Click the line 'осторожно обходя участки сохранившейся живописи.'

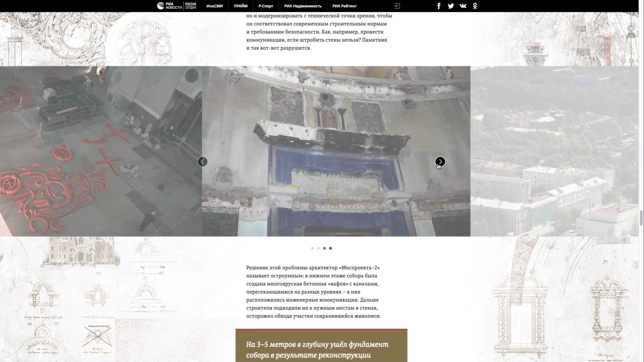(x=313, y=316)
